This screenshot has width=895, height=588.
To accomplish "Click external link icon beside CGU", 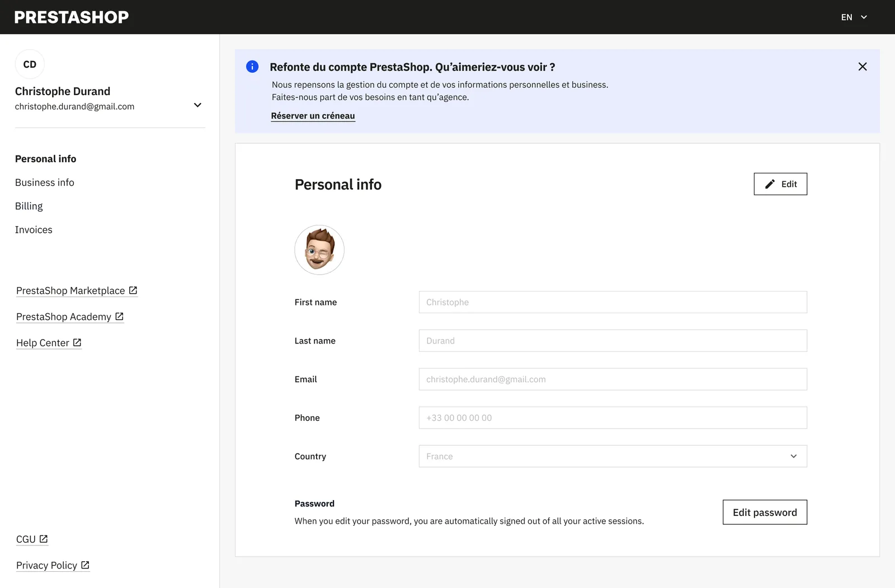I will pyautogui.click(x=44, y=539).
